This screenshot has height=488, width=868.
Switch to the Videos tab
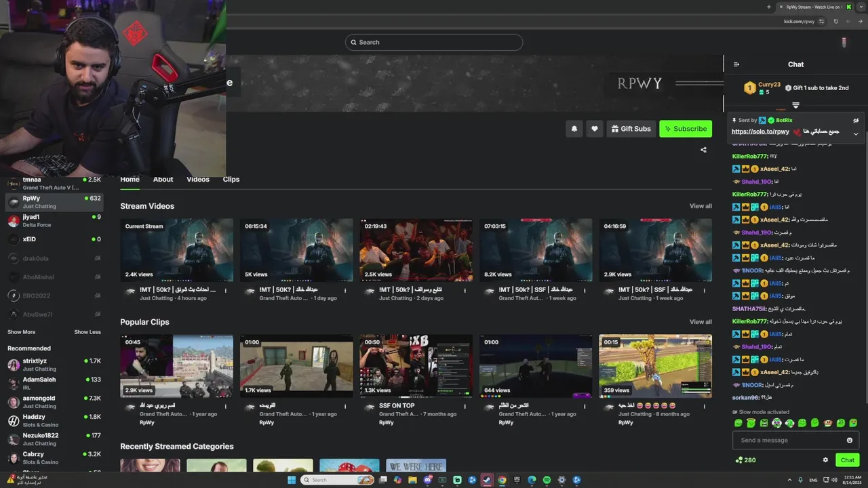198,180
